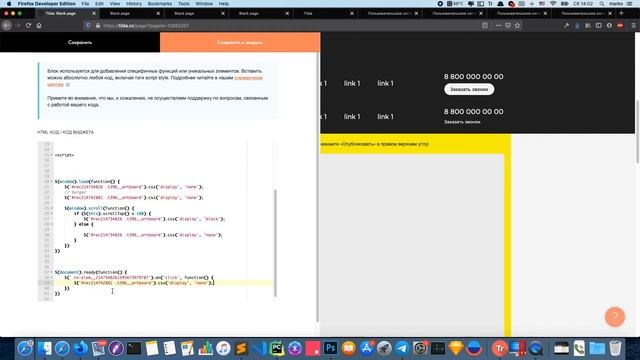Go back with the browser back arrow
Image resolution: width=640 pixels, height=360 pixels.
[7, 25]
